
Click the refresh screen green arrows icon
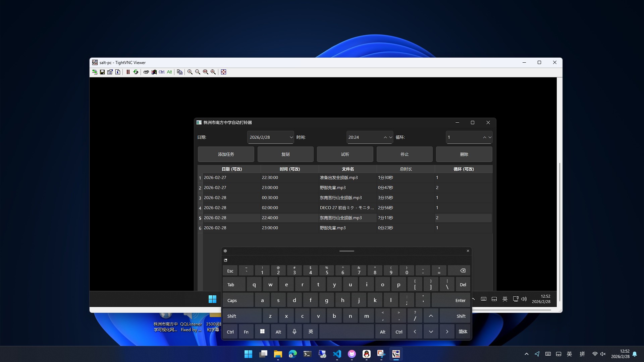click(136, 72)
